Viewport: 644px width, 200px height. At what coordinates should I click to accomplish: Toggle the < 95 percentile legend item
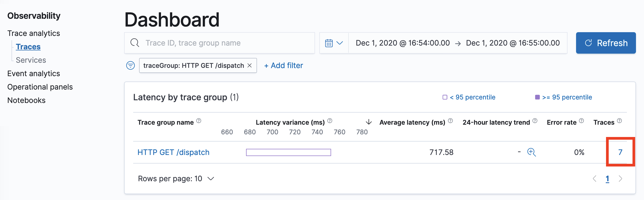tap(469, 97)
